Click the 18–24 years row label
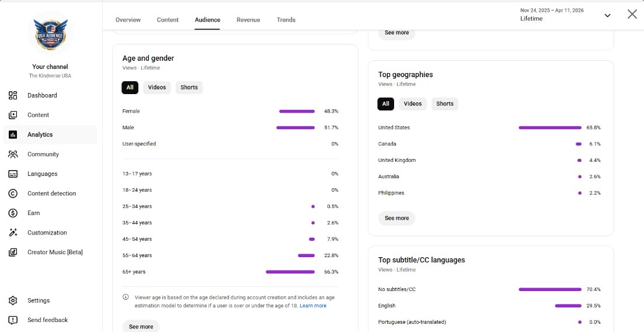 pos(137,191)
